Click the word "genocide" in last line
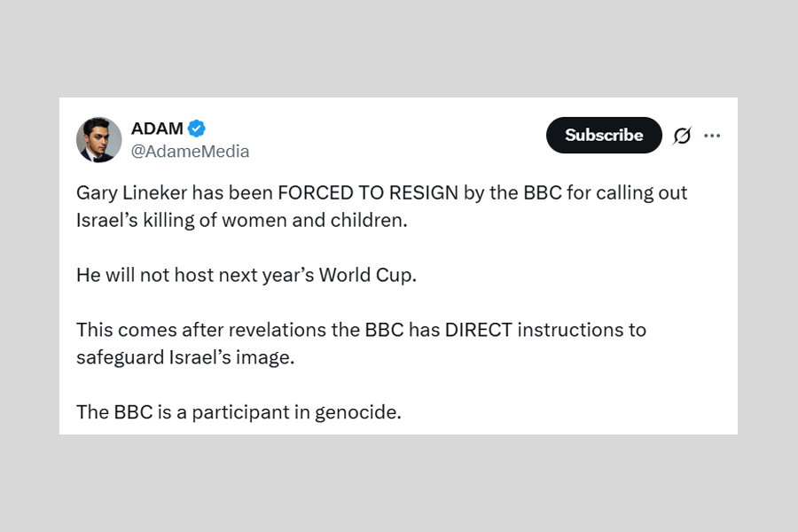 tap(363, 412)
